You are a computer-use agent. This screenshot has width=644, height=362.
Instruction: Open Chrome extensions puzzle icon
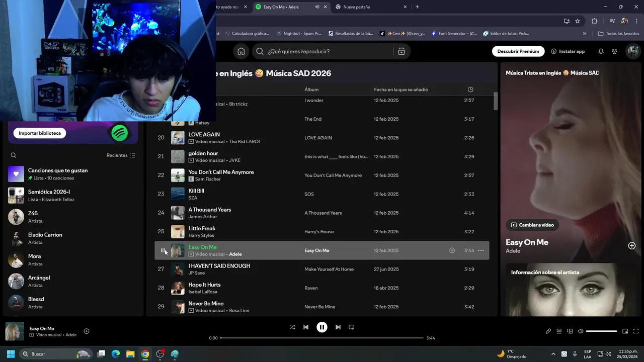(x=595, y=21)
